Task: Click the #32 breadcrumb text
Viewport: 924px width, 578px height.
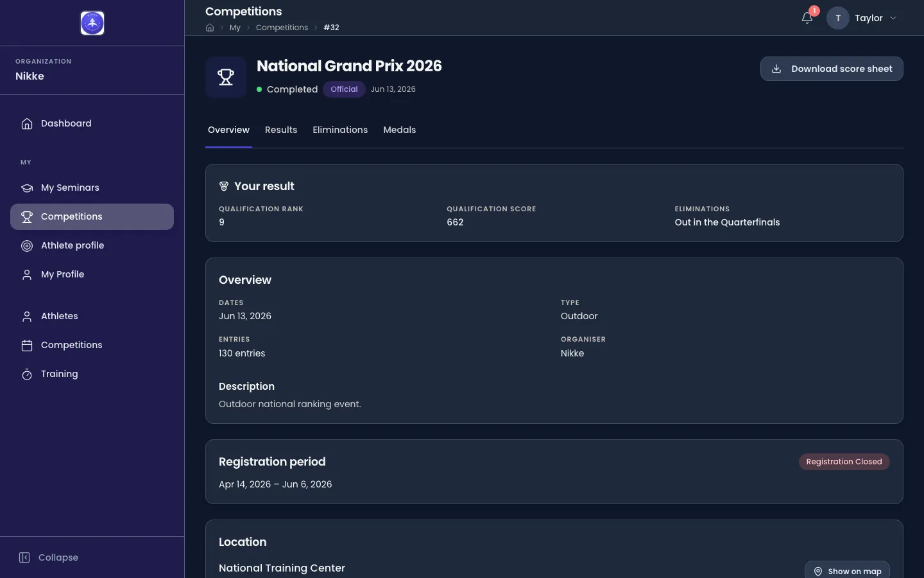Action: click(331, 28)
